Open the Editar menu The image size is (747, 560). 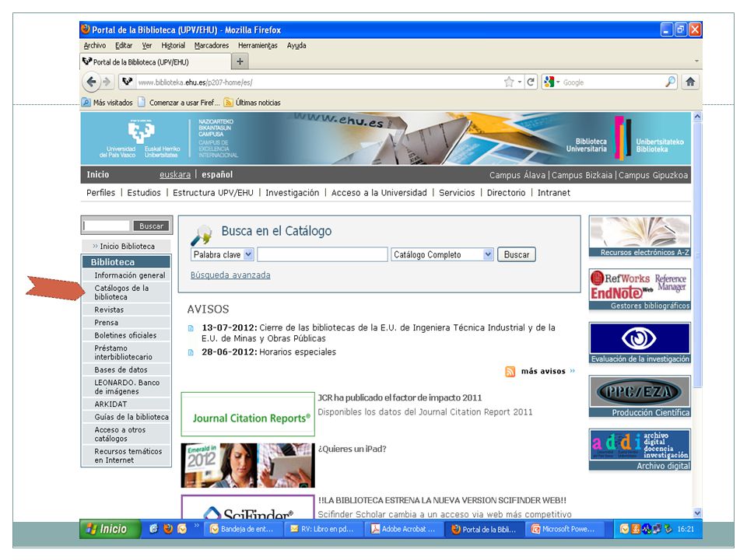[124, 45]
